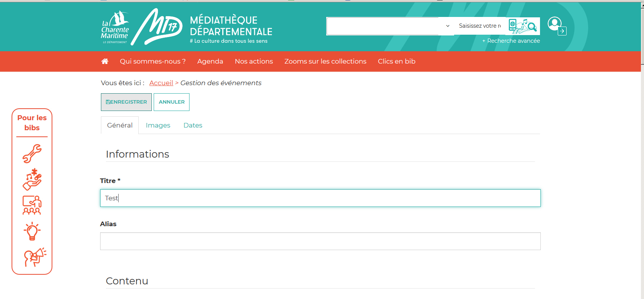Select the hand with music notes icon
644x299 pixels.
pyautogui.click(x=32, y=179)
